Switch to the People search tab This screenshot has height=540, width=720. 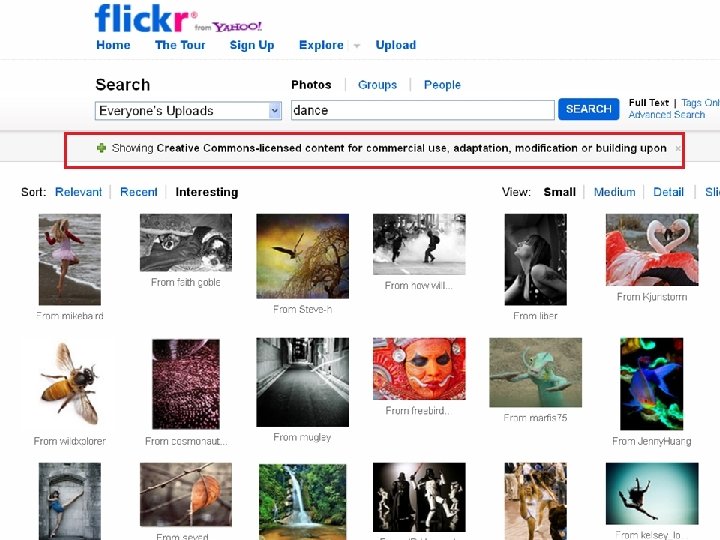tap(442, 85)
